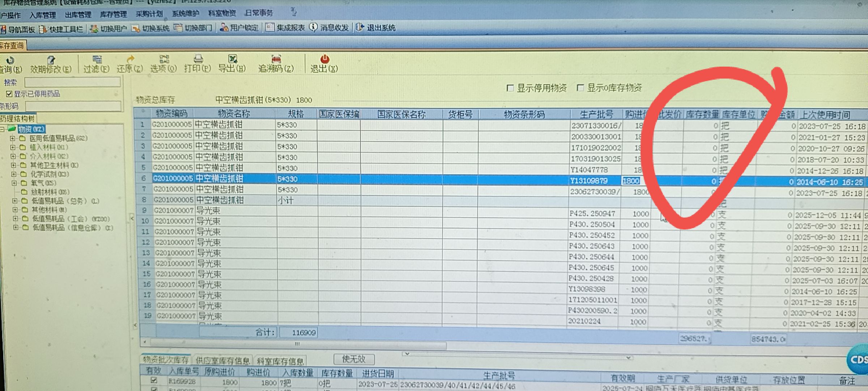This screenshot has width=868, height=391.
Task: Click the red 退出 exit icon
Action: pyautogui.click(x=324, y=59)
